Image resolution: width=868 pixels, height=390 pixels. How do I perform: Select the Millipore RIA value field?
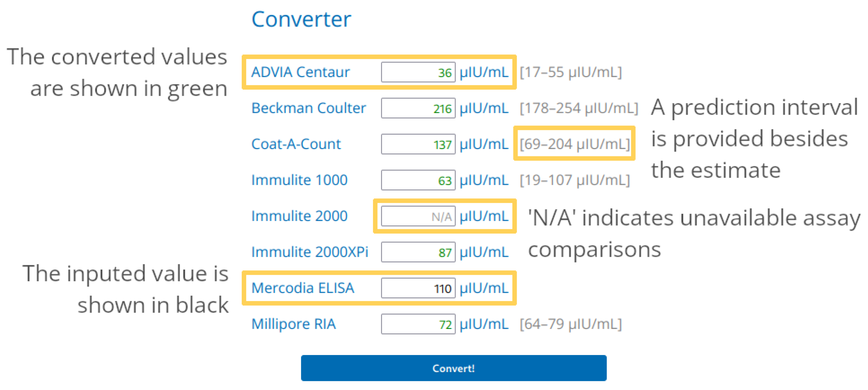[x=418, y=324]
